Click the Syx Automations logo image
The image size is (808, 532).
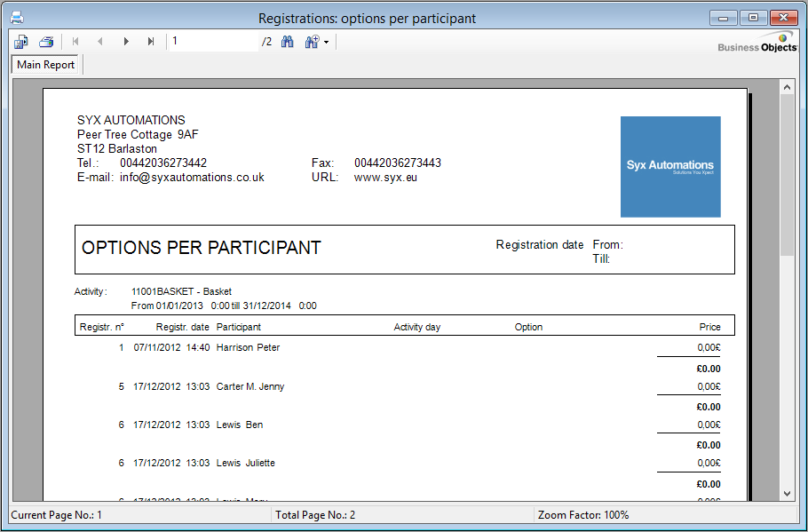[670, 166]
